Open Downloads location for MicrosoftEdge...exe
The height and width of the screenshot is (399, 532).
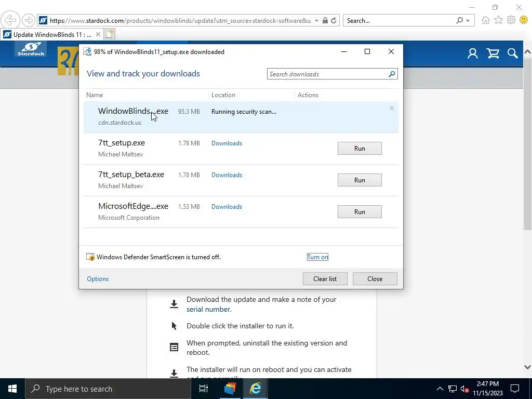pyautogui.click(x=227, y=207)
